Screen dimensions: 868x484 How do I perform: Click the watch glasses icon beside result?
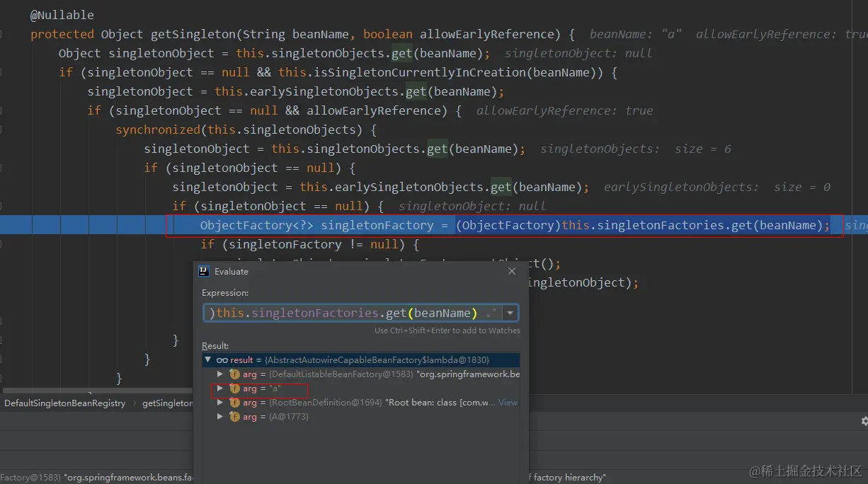pyautogui.click(x=222, y=359)
